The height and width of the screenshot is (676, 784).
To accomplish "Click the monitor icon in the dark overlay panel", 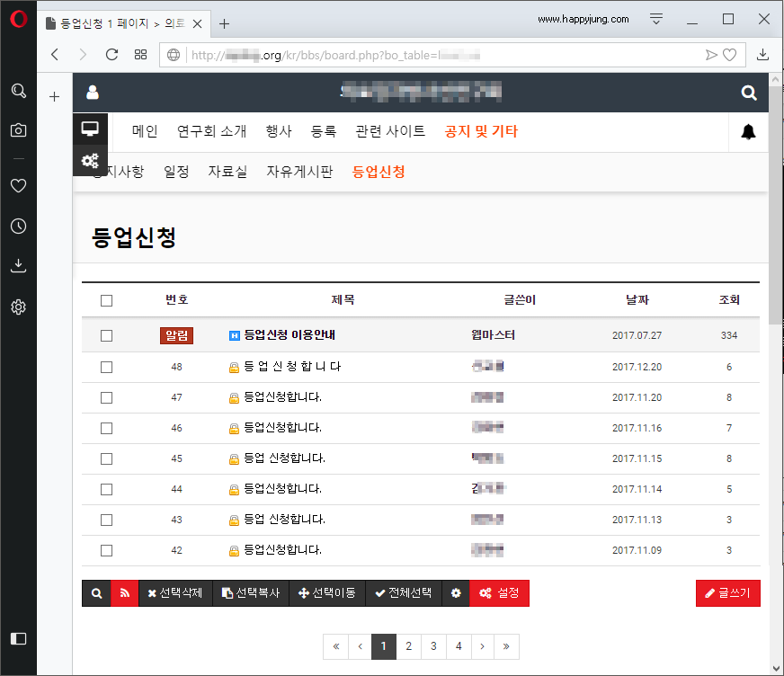I will coord(90,129).
